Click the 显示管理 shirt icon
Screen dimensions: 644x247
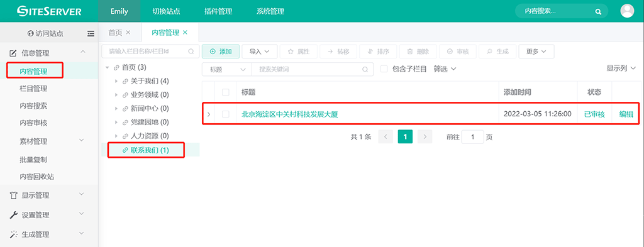pos(13,195)
